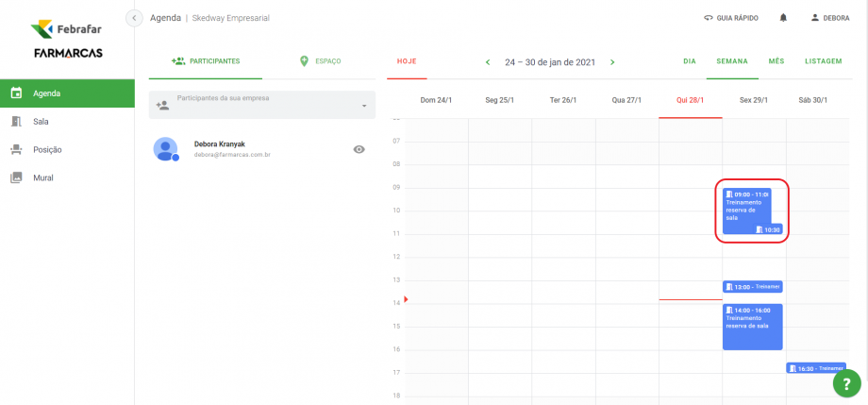
Task: Click Debora Kranyak's avatar icon
Action: click(x=165, y=149)
